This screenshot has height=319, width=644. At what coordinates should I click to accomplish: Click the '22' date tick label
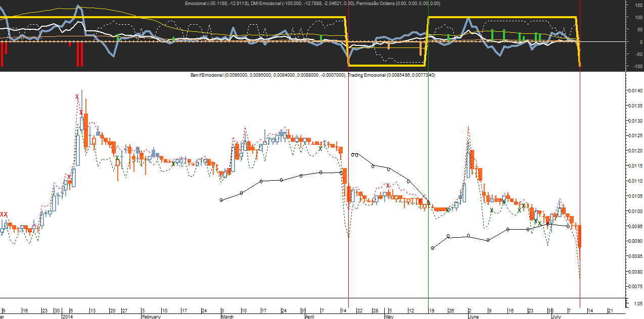coord(360,311)
